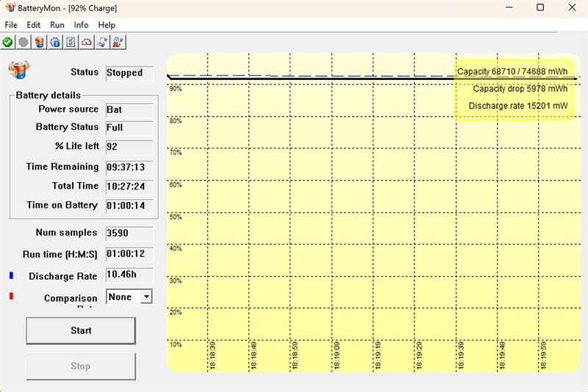Image resolution: width=588 pixels, height=392 pixels.
Task: Click the 10% axis label on graph
Action: [176, 344]
